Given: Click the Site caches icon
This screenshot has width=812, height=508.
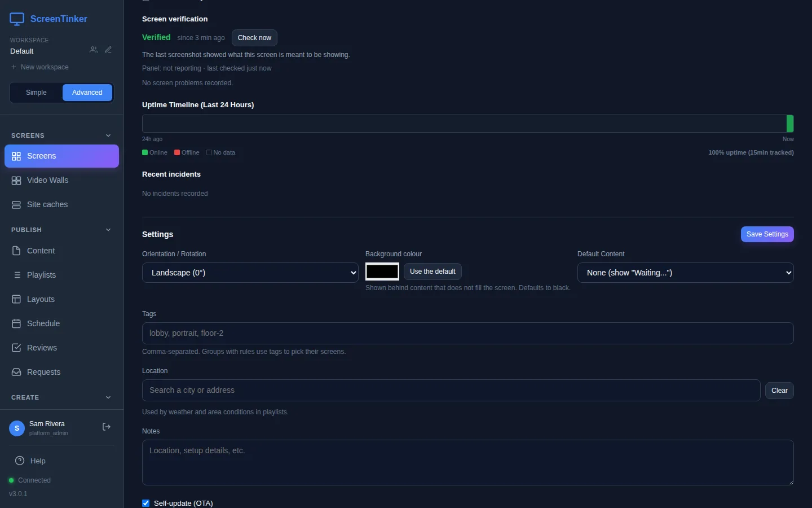Looking at the screenshot, I should coord(16,205).
